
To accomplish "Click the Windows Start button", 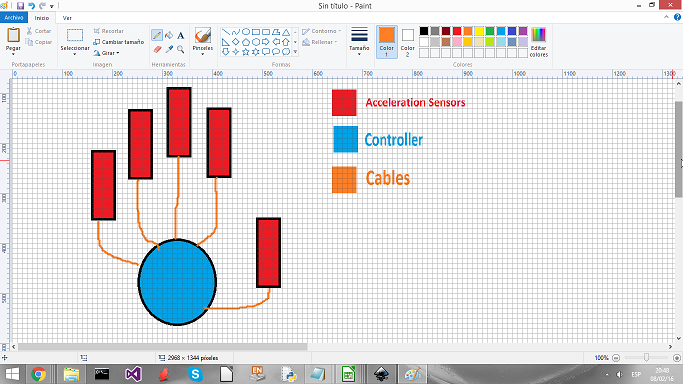I will click(12, 374).
